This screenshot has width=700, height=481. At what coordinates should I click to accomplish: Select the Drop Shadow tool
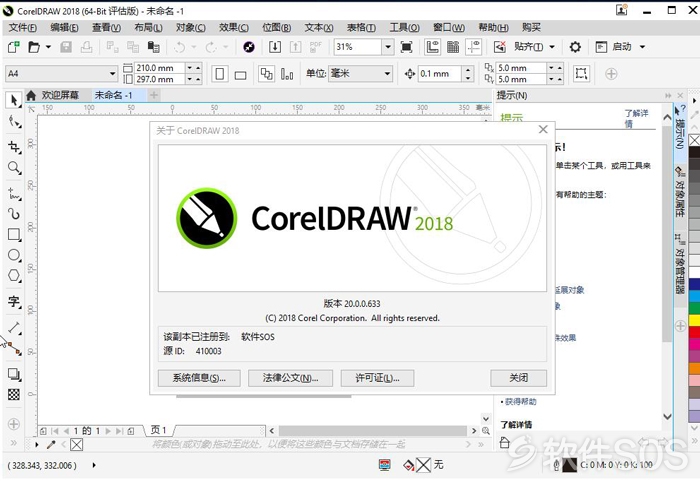(x=14, y=374)
